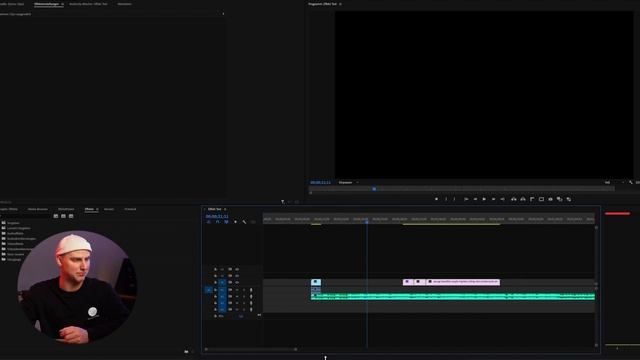
Task: Open Program monitor settings wrench
Action: (x=631, y=182)
